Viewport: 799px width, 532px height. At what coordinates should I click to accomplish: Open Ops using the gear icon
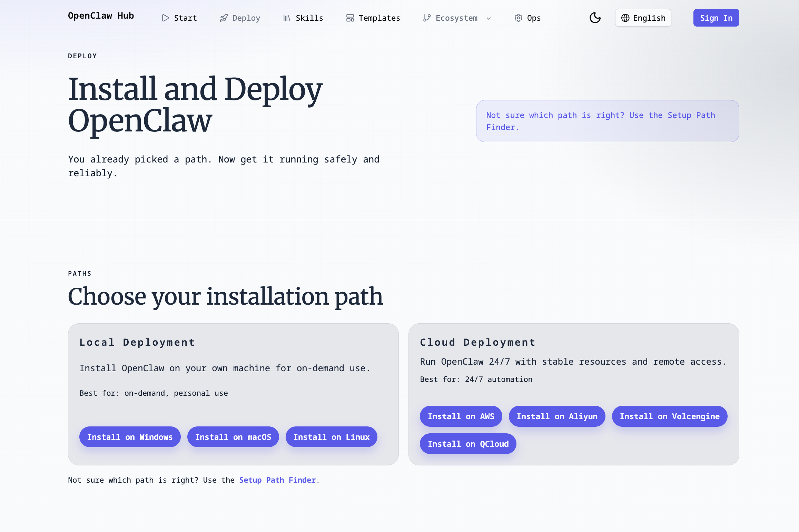pyautogui.click(x=518, y=18)
